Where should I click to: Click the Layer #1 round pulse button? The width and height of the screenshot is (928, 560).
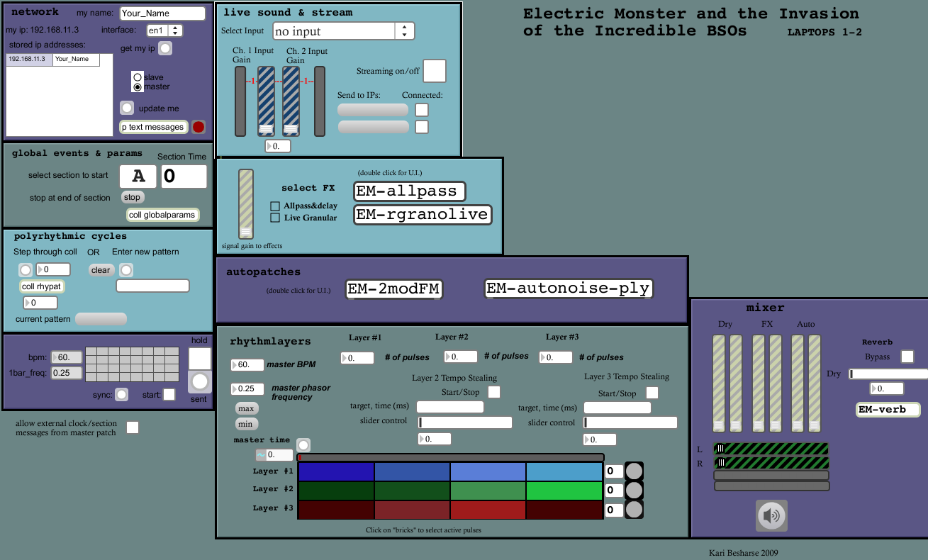point(634,471)
